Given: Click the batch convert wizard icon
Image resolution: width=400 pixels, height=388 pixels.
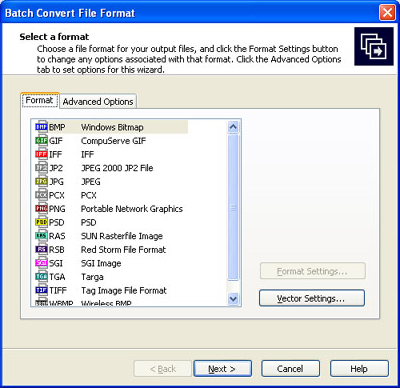Looking at the screenshot, I should tap(374, 46).
